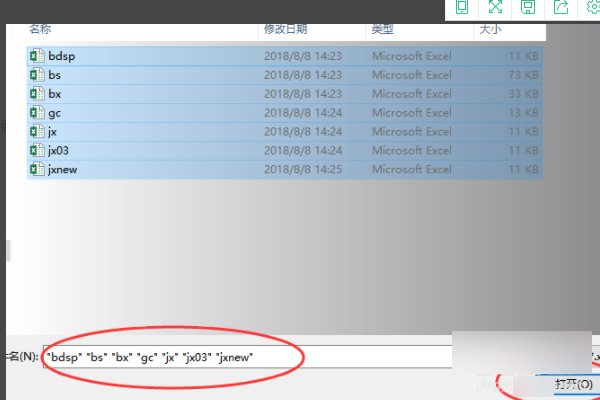The height and width of the screenshot is (400, 600).
Task: Click the Excel icon next to bdsp
Action: point(37,56)
